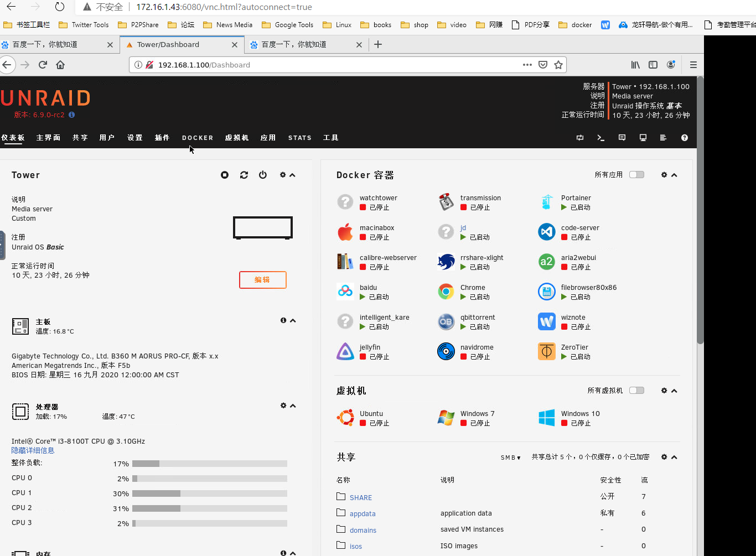The height and width of the screenshot is (556, 756).
Task: Click the filebrowser80x86 container icon
Action: tap(547, 292)
